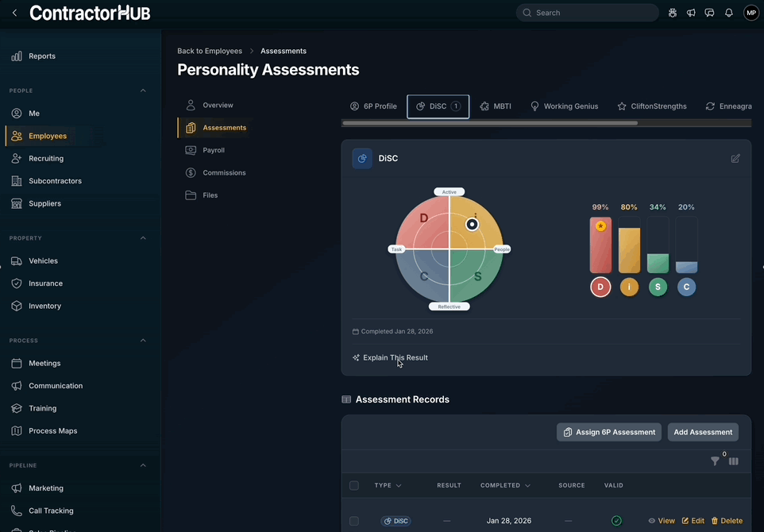This screenshot has width=764, height=532.
Task: Collapse the PEOPLE section in the sidebar
Action: tap(143, 91)
